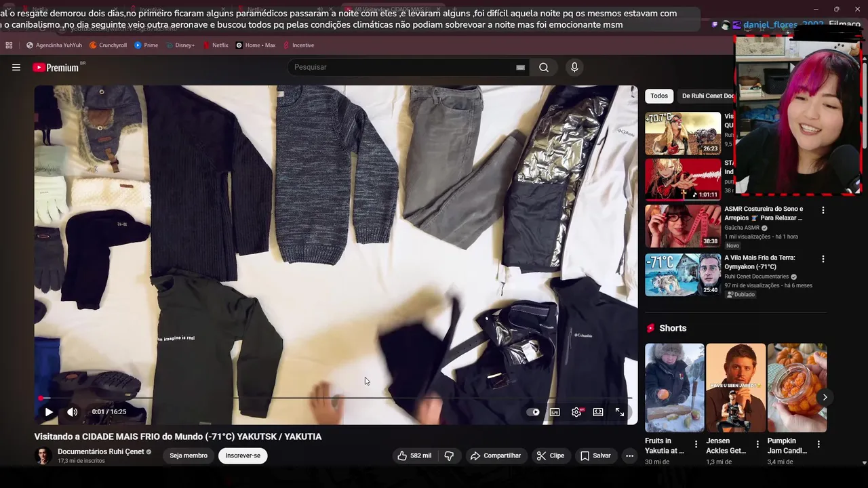Open player settings gear
The width and height of the screenshot is (868, 488).
[576, 412]
